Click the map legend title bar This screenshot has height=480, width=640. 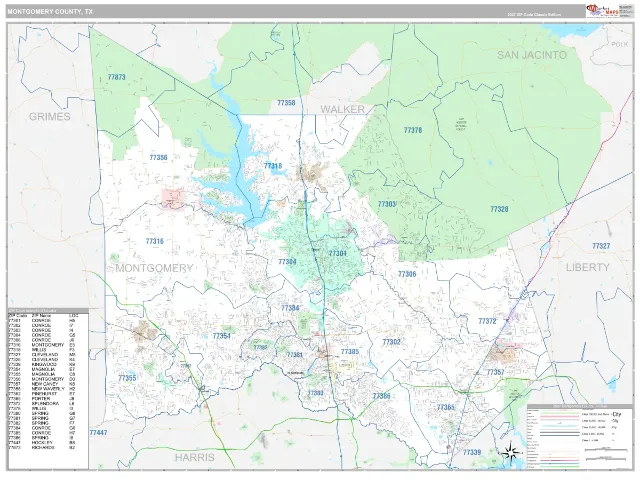580,407
